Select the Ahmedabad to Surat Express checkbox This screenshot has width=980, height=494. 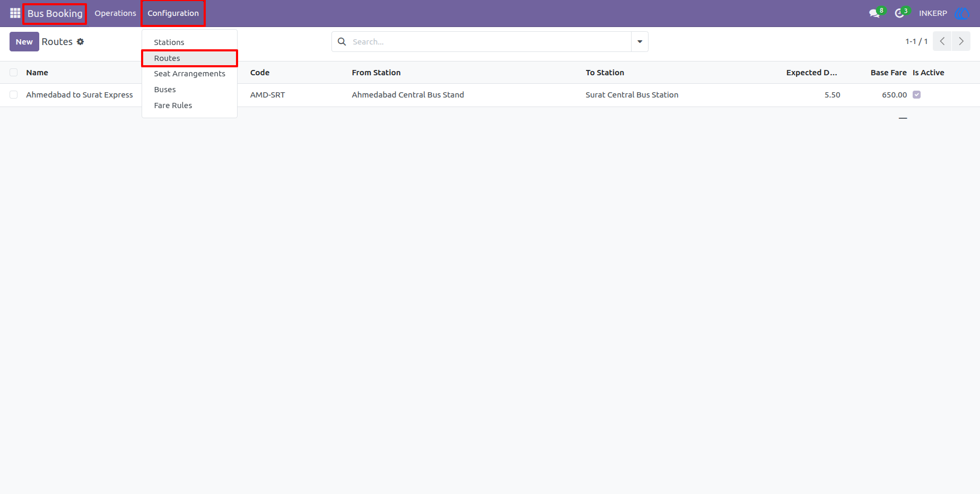pyautogui.click(x=14, y=95)
